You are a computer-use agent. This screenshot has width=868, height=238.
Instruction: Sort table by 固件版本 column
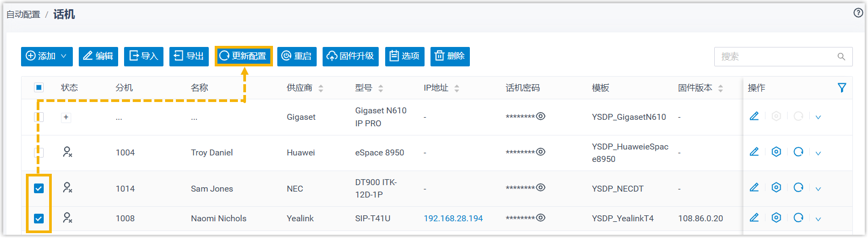(720, 88)
